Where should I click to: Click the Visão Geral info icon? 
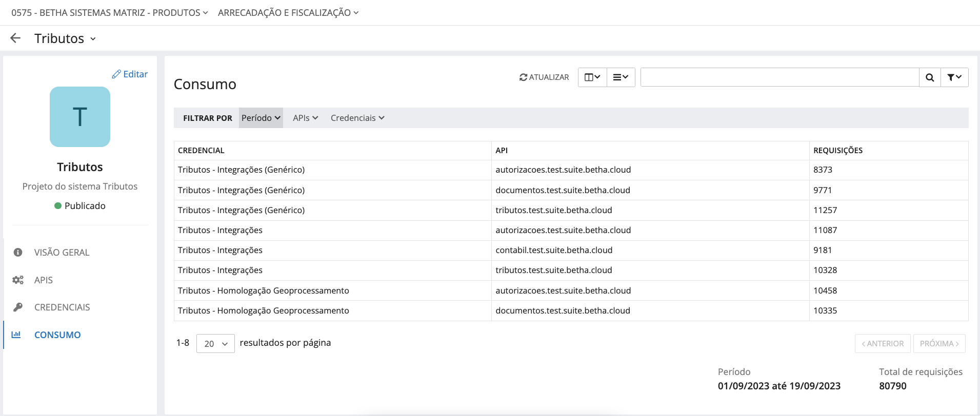(18, 252)
